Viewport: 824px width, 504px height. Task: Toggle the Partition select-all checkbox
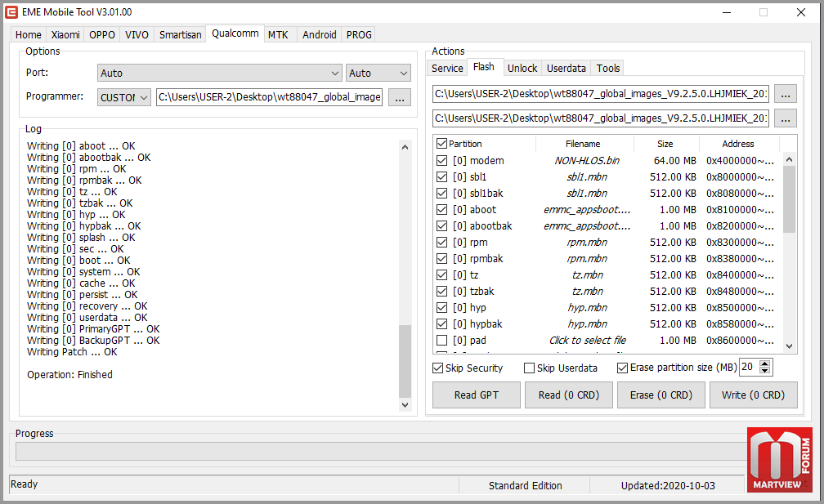click(x=441, y=143)
